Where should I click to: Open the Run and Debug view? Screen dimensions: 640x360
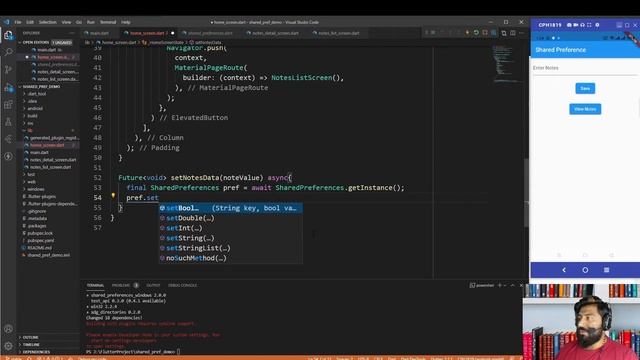coord(8,87)
